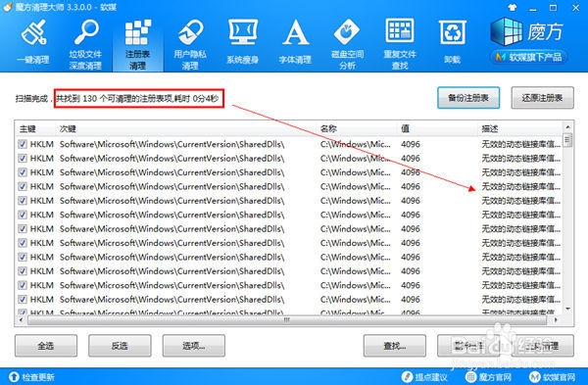The image size is (588, 385).
Task: Click 还原注册表 to restore registry
Action: pyautogui.click(x=542, y=98)
